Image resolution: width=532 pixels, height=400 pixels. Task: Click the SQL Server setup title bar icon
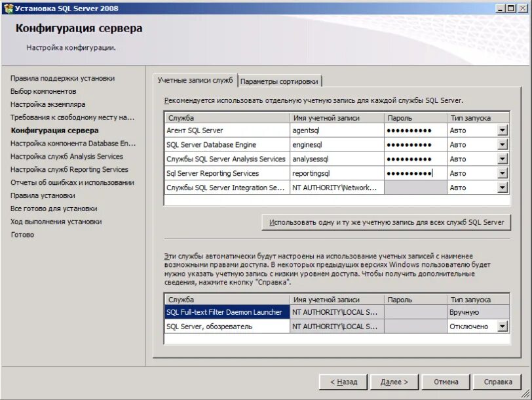click(x=9, y=8)
